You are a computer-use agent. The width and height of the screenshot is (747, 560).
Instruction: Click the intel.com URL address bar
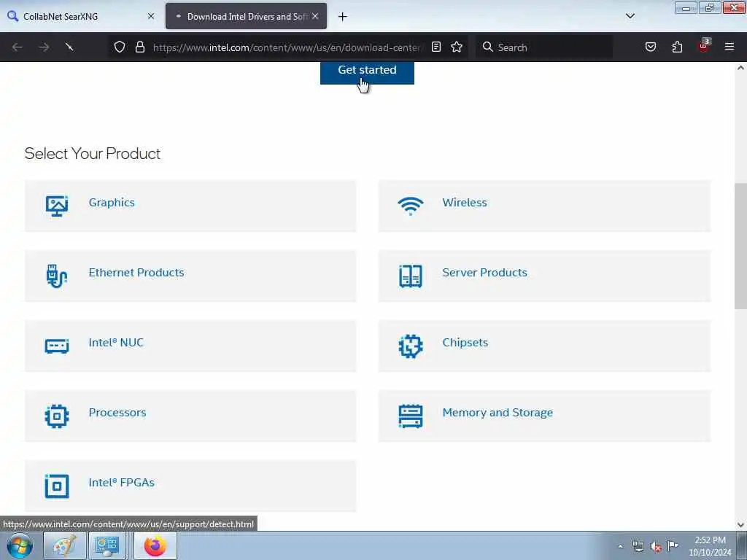[x=287, y=47]
